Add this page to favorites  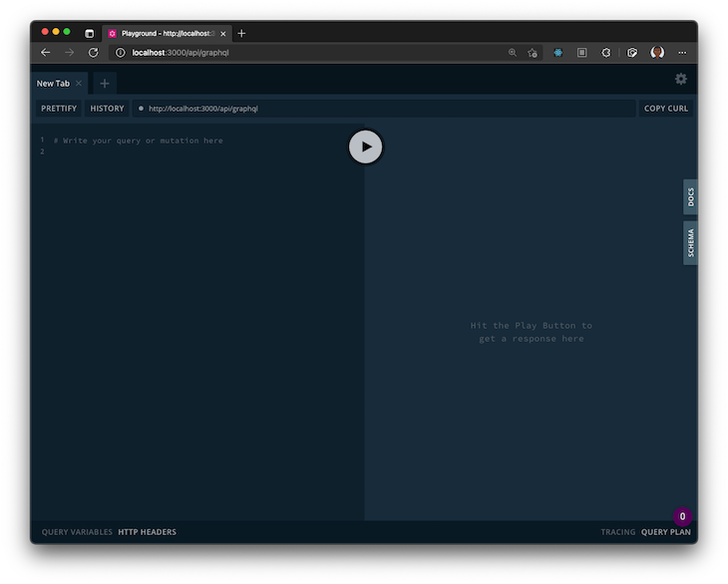click(x=533, y=53)
